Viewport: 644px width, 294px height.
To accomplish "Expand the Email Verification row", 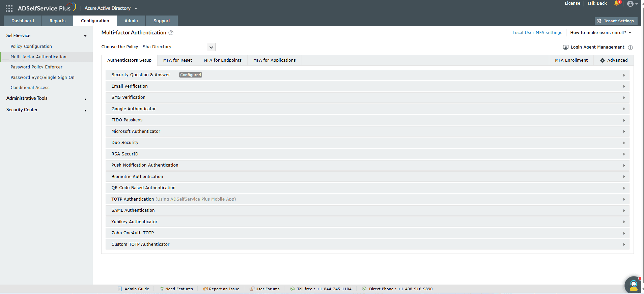I will click(367, 86).
